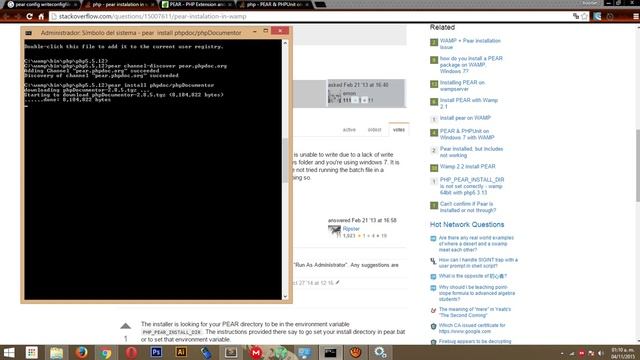The image size is (640, 360).
Task: Switch to 'php - PEAR & PHPUnit' tab
Action: [x=275, y=4]
